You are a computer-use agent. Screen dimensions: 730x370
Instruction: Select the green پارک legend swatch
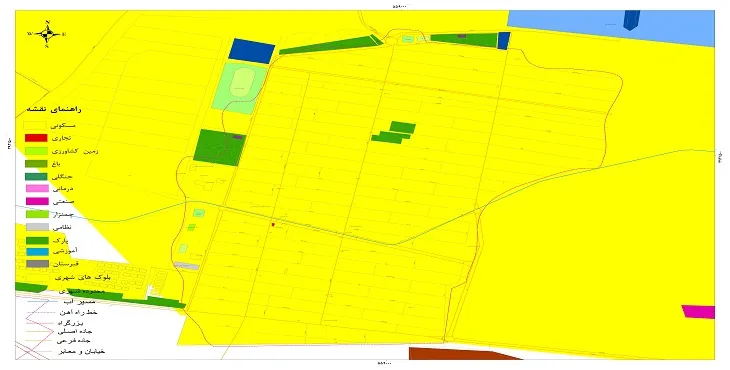(36, 240)
